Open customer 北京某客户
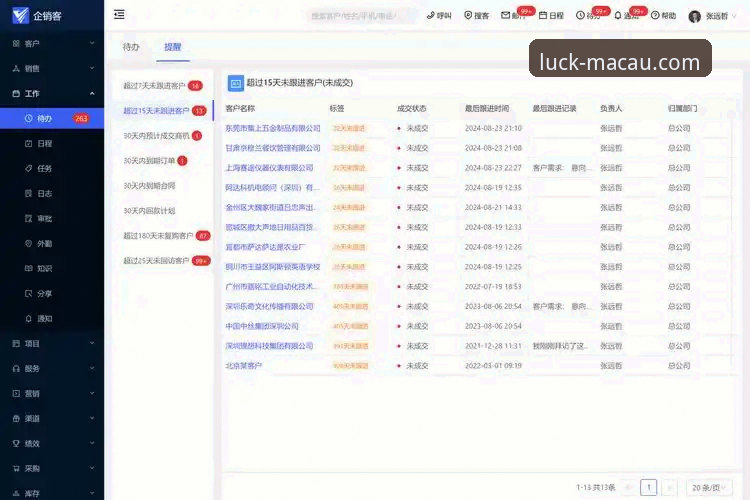The image size is (750, 500). tap(243, 366)
